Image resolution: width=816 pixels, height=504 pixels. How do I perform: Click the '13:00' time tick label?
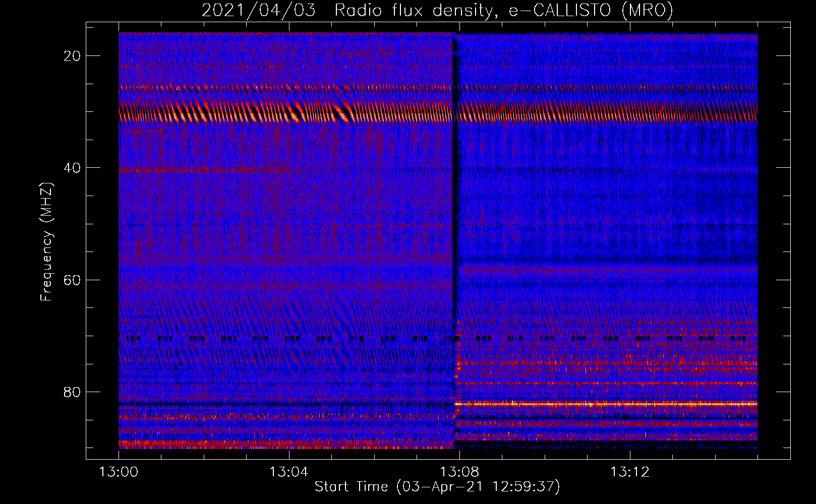coord(119,472)
